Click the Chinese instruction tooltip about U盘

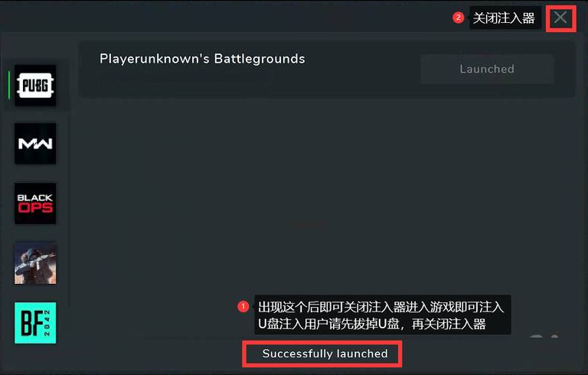(x=382, y=315)
